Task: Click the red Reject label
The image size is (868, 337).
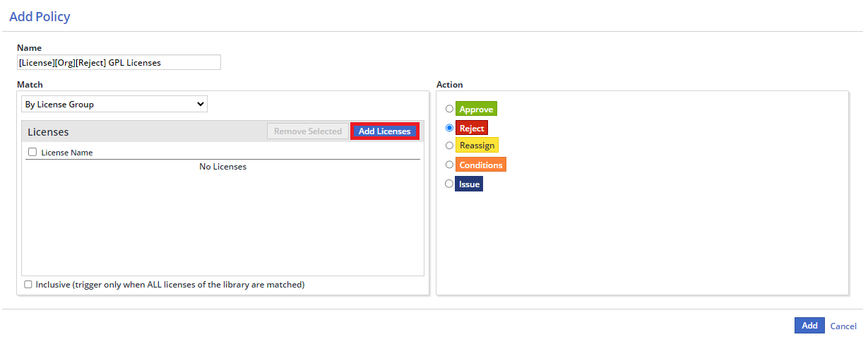Action: [x=471, y=128]
